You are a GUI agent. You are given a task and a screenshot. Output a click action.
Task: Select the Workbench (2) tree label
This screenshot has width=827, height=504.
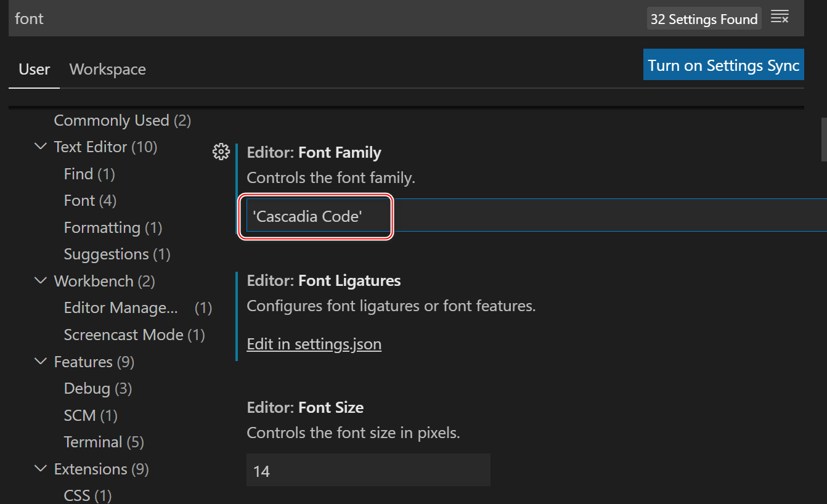[105, 281]
